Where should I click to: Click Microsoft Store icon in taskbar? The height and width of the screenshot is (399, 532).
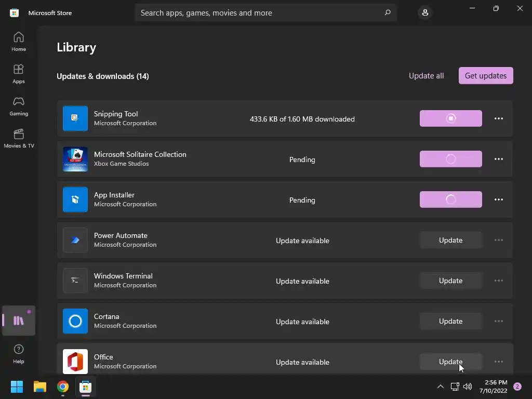[x=86, y=387]
